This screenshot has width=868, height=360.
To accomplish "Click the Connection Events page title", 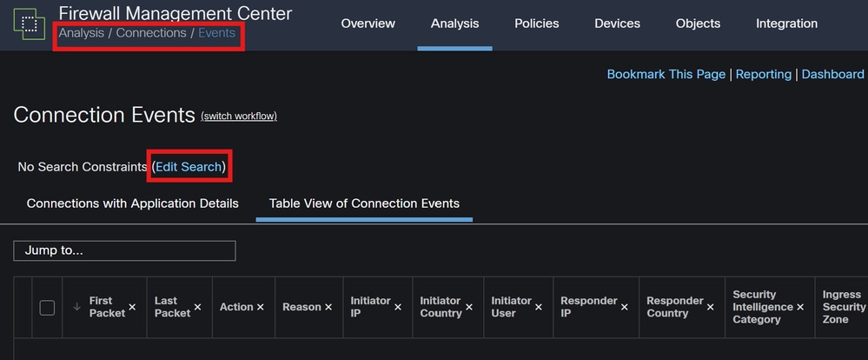I will (x=104, y=115).
